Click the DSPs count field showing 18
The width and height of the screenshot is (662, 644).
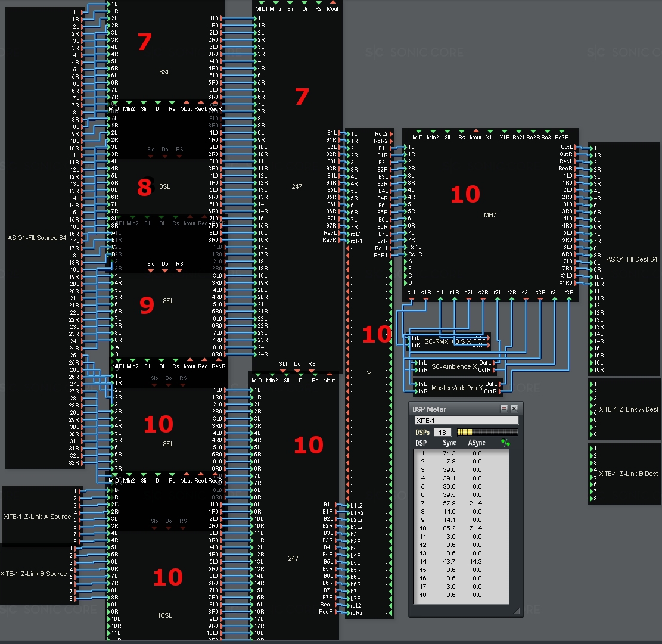pos(443,432)
